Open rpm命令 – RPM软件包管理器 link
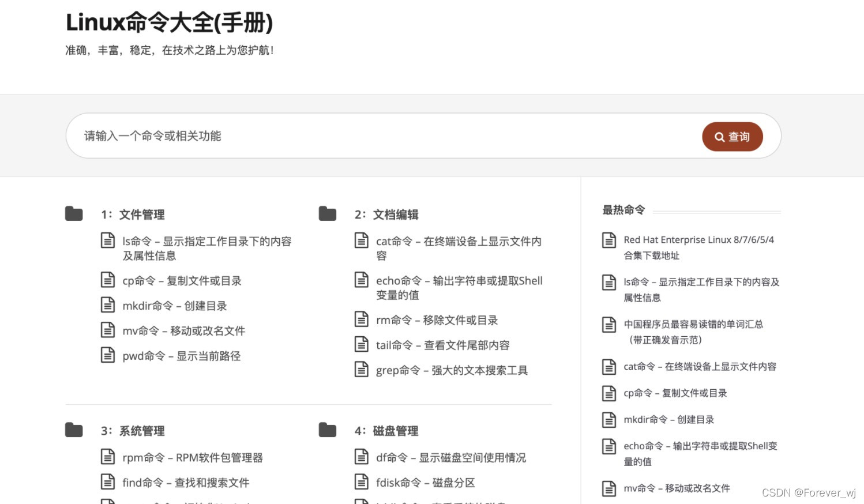 pyautogui.click(x=193, y=458)
